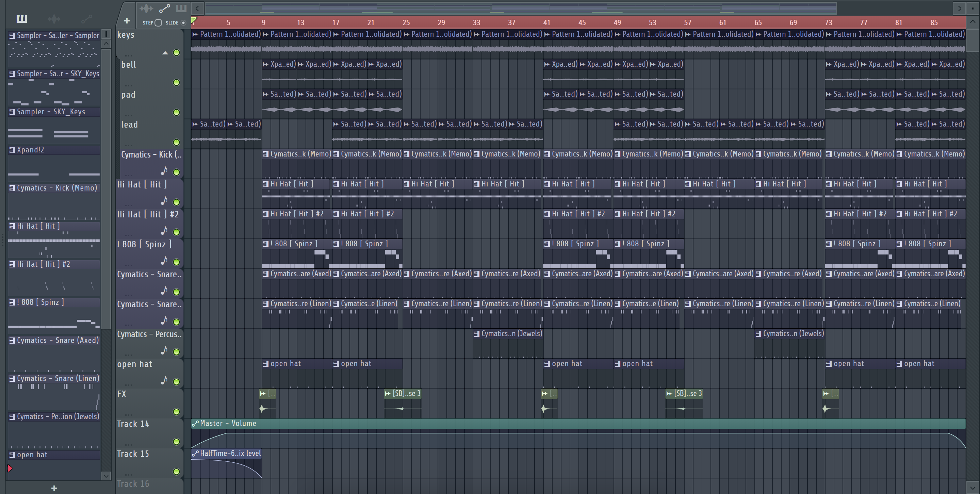
Task: Click the note icon on the Cymatics - Percus.. track
Action: [164, 351]
